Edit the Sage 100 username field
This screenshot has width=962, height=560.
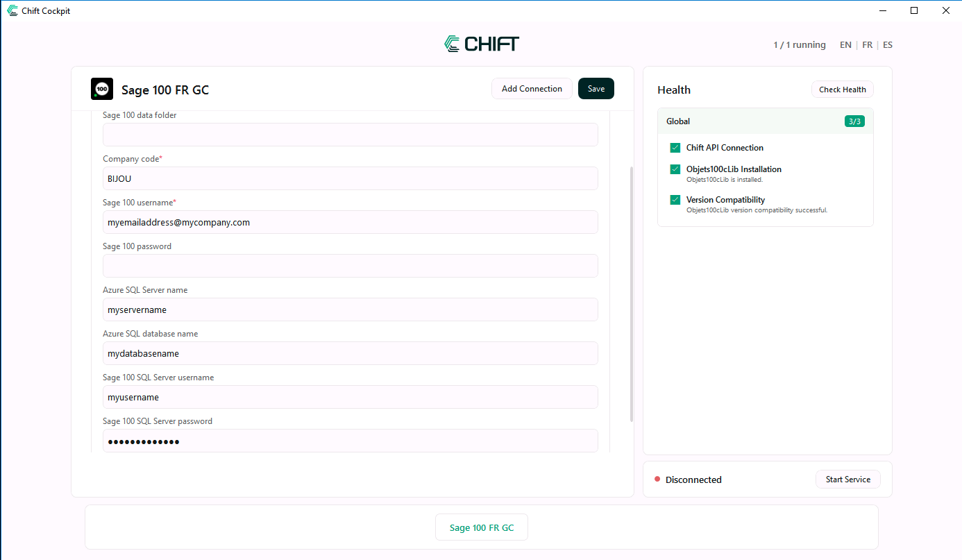(x=351, y=222)
